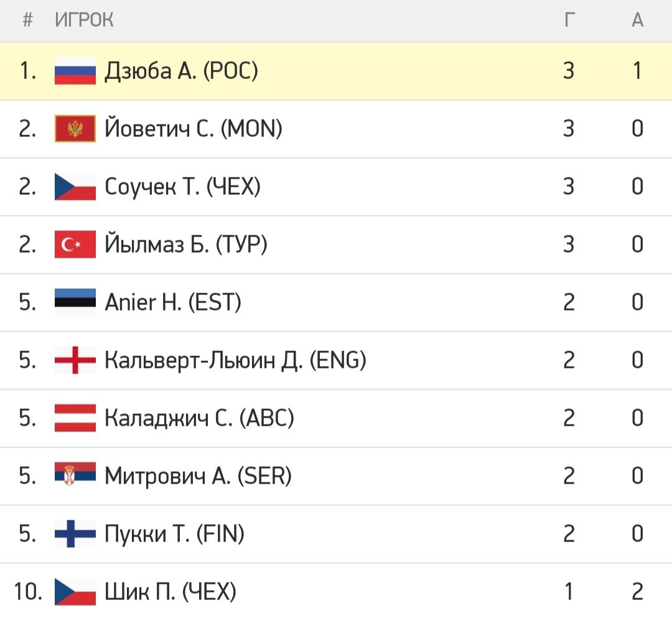672x618 pixels.
Task: Sort by the Г goals column header
Action: click(x=569, y=20)
